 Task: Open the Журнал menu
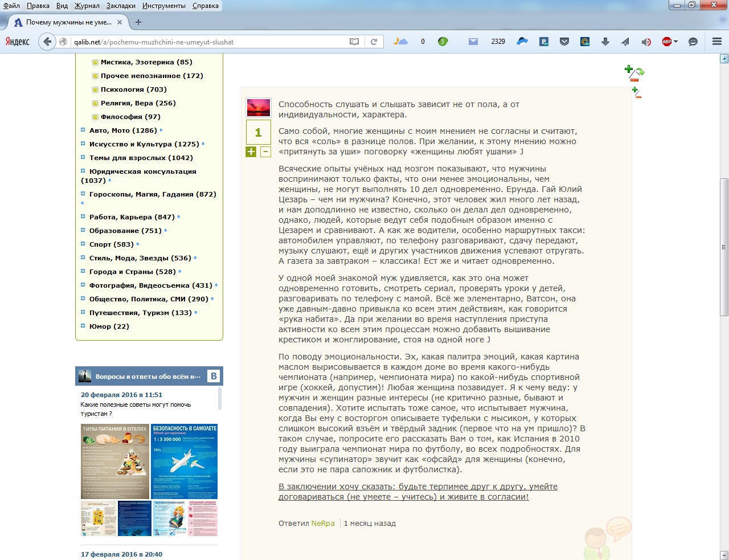87,6
